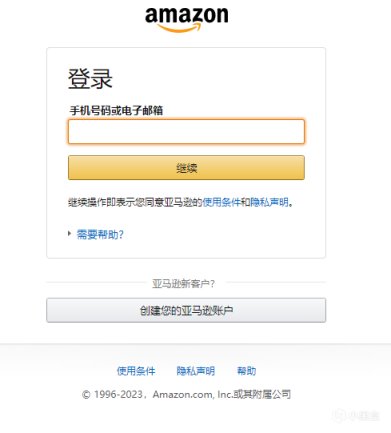Screen dimensions: 391x433
Task: Click the 创建您的亚马逊账户 button
Action: pyautogui.click(x=186, y=310)
